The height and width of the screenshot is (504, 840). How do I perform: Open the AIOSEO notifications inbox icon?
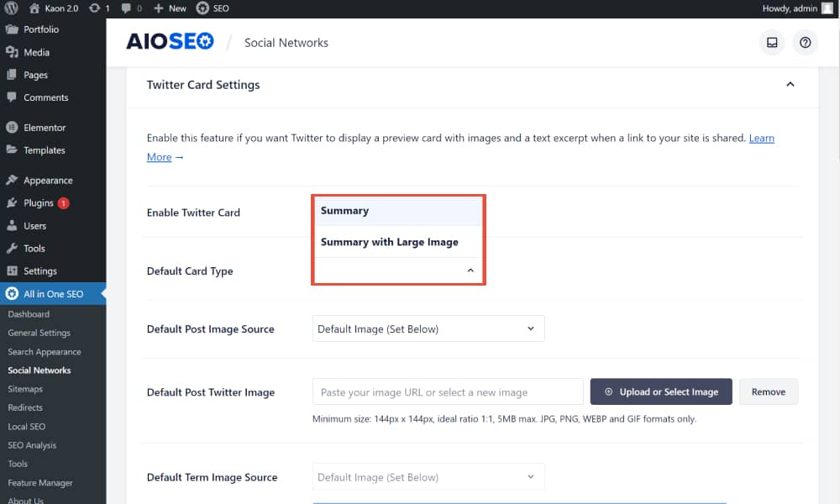[x=772, y=43]
